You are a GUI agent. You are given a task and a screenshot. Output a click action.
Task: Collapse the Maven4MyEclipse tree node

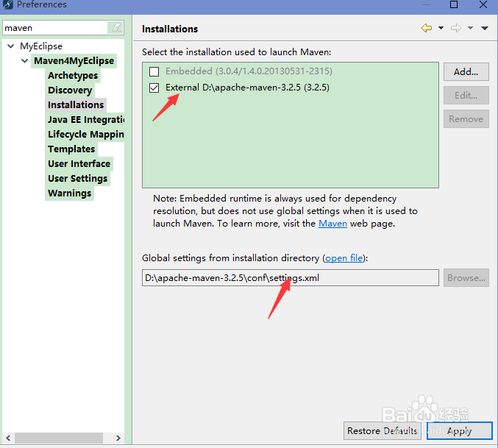25,60
